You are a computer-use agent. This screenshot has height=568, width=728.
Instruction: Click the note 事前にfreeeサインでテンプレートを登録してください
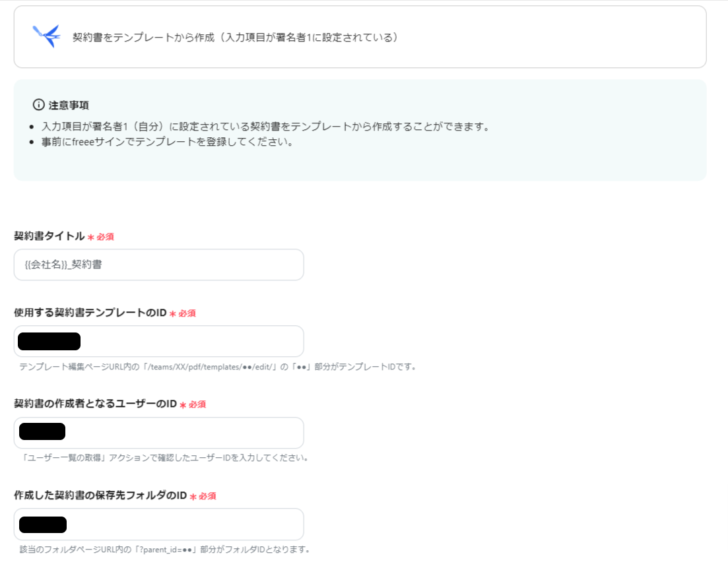(x=167, y=142)
